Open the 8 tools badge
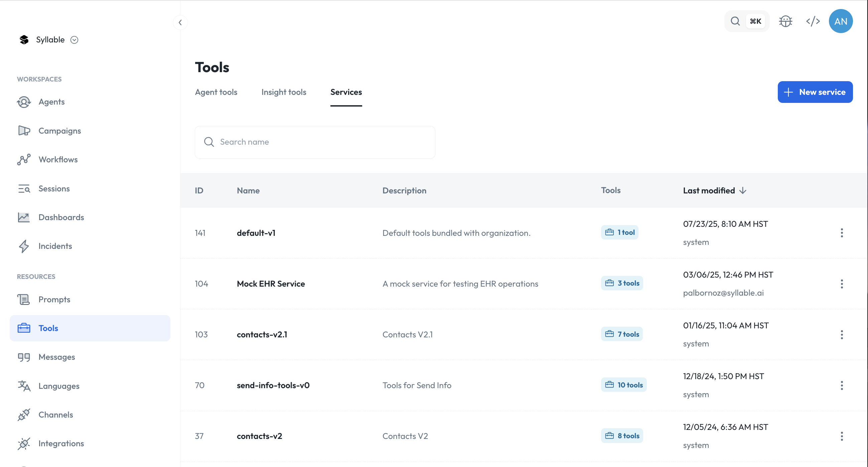Viewport: 868px width, 467px height. [x=622, y=436]
